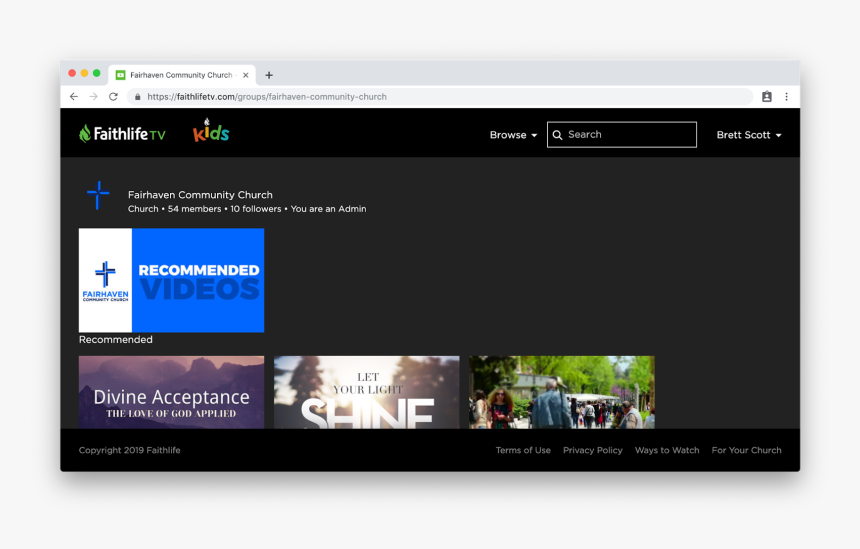Viewport: 860px width, 549px height.
Task: Click the padlock icon in address bar
Action: tap(138, 97)
